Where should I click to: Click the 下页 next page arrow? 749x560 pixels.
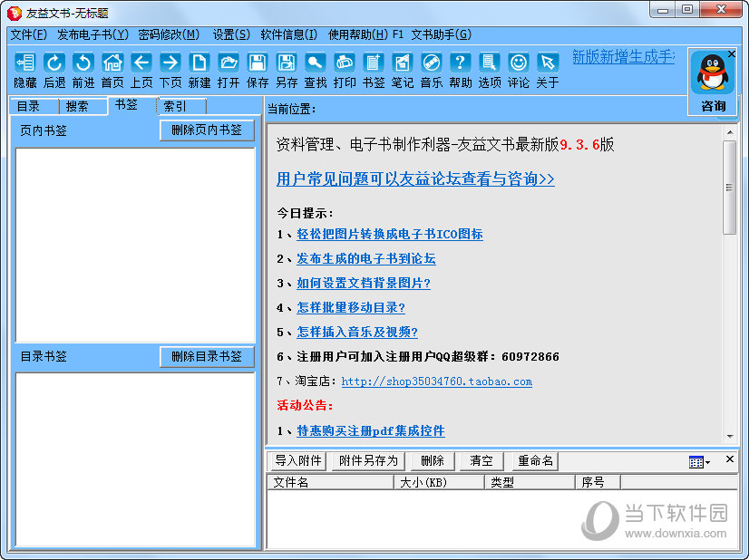(x=170, y=71)
